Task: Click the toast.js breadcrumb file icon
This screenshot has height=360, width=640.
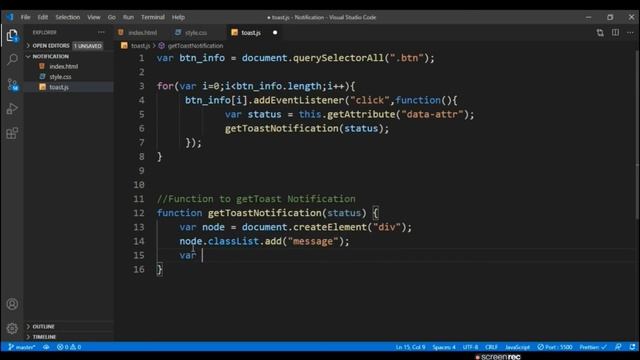Action: click(x=124, y=46)
